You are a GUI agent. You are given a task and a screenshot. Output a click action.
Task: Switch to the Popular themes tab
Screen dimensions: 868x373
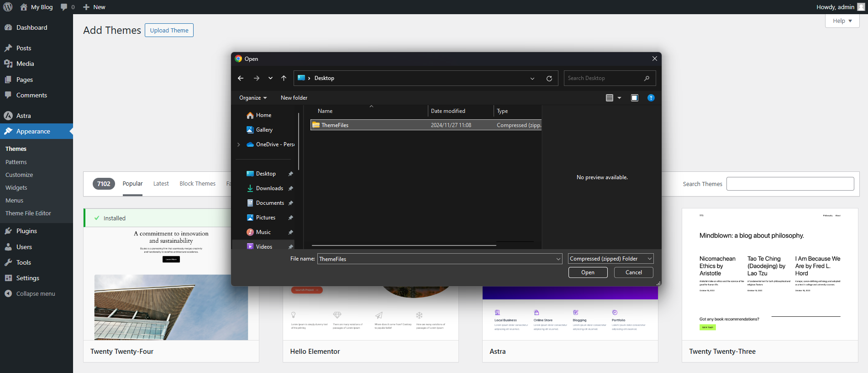point(132,183)
